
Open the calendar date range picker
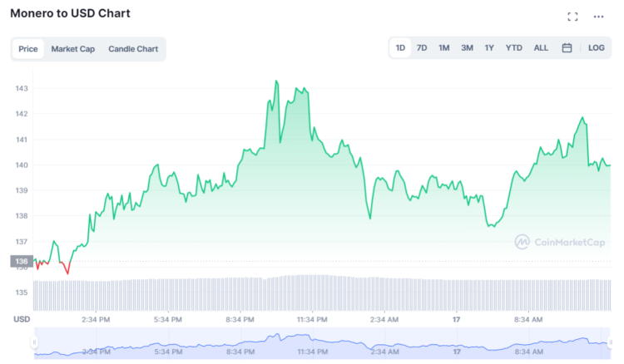[x=567, y=48]
